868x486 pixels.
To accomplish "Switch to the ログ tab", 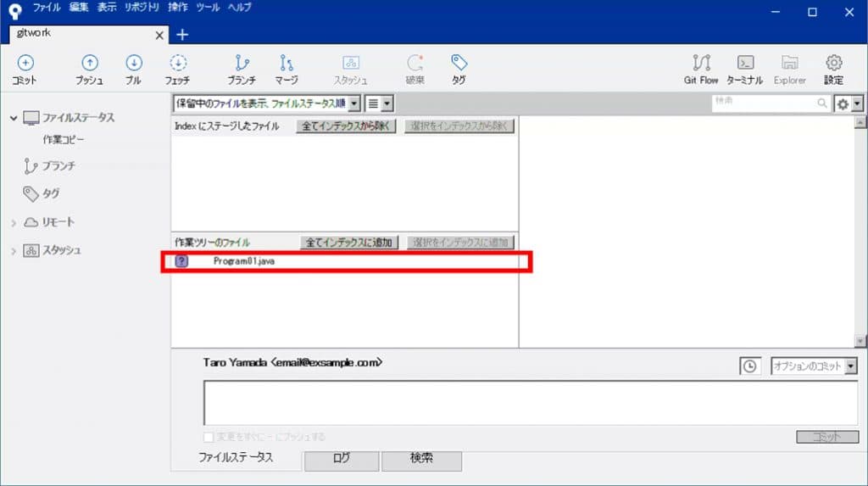I will pos(342,460).
